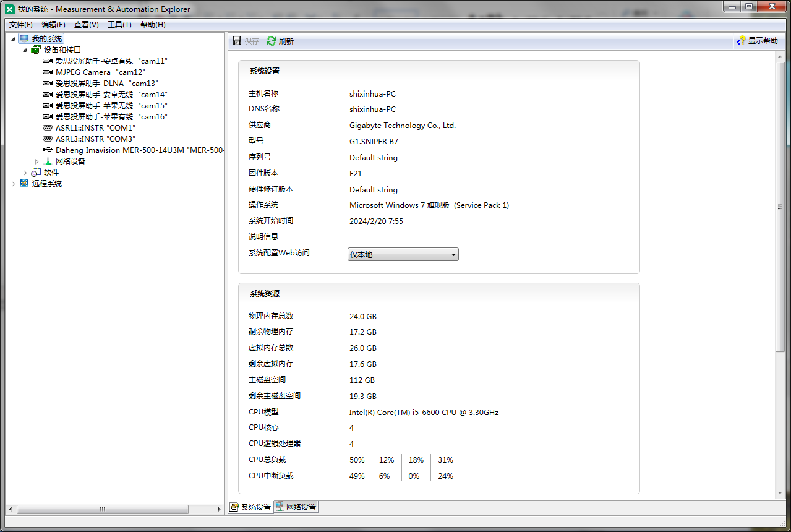Switch to the 系统设置 tab
Image resolution: width=791 pixels, height=532 pixels.
251,507
